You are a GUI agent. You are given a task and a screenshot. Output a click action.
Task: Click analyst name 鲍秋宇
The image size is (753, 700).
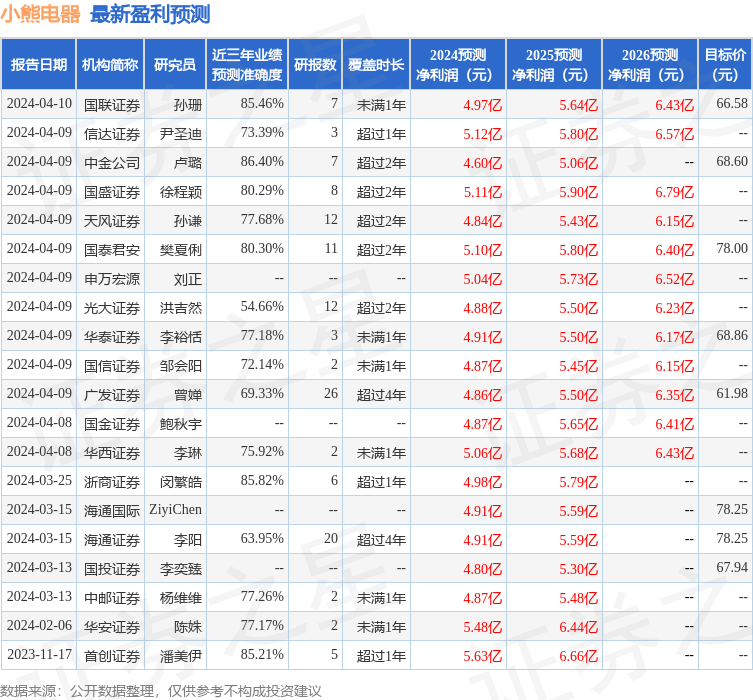[x=181, y=424]
